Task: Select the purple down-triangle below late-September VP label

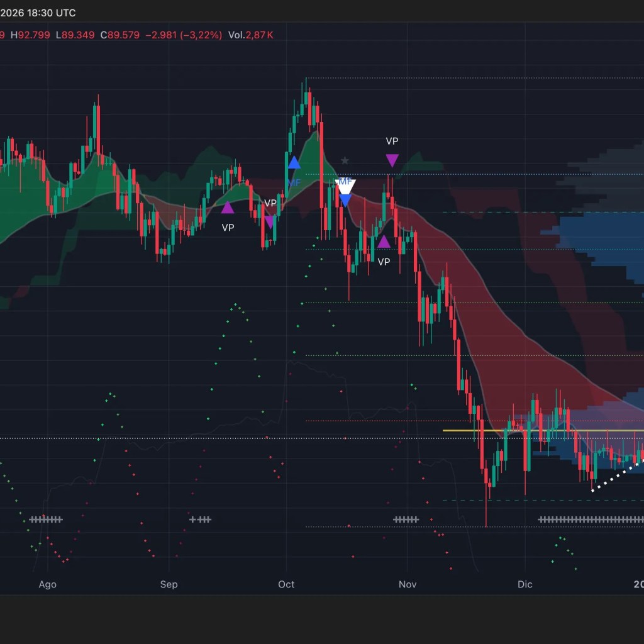Action: 269,222
